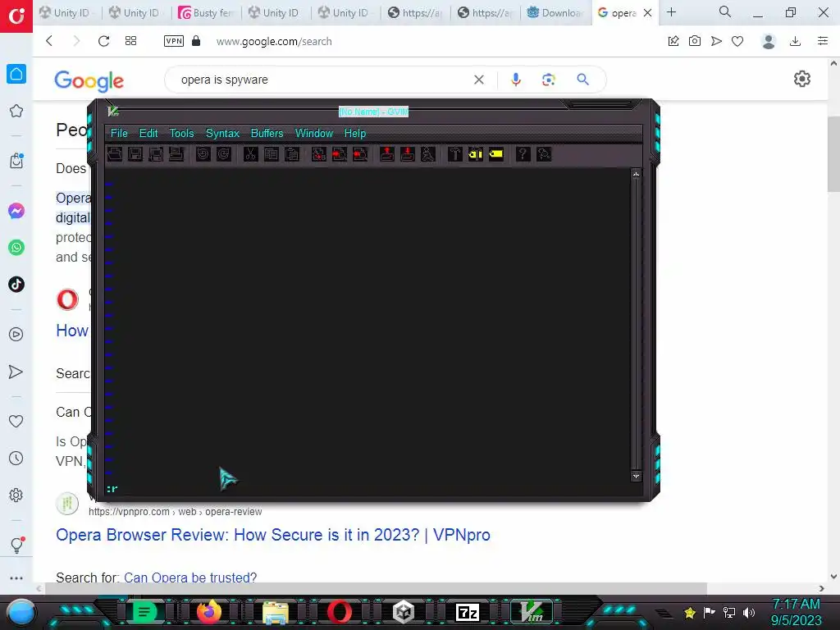Click the Snapshot camera icon in Opera
This screenshot has width=840, height=630.
(x=695, y=41)
